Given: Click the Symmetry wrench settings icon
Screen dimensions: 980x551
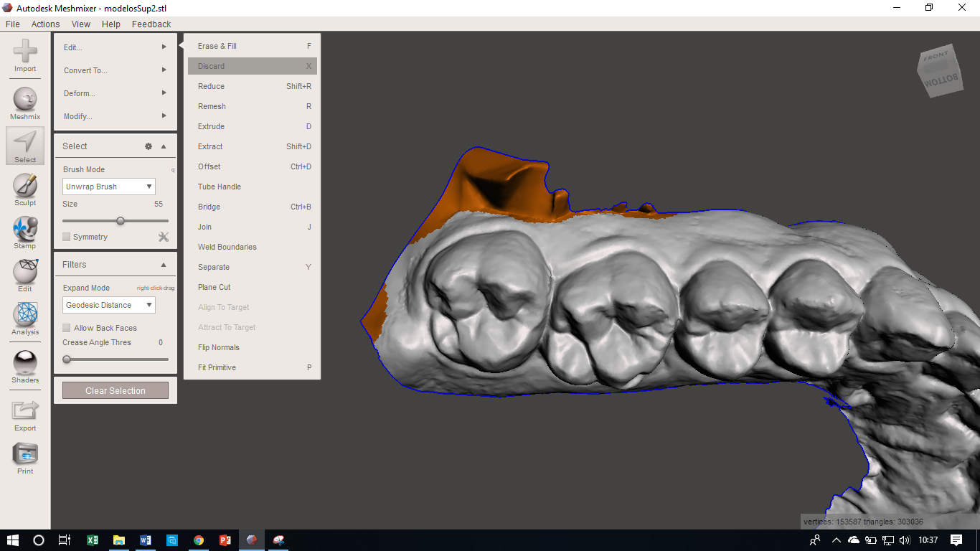Looking at the screenshot, I should (164, 237).
